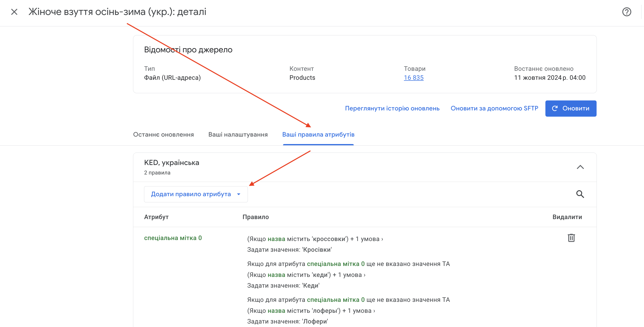Delete the спеціальна мітка 0 rule
Viewport: 644px width, 327px height.
coord(571,238)
